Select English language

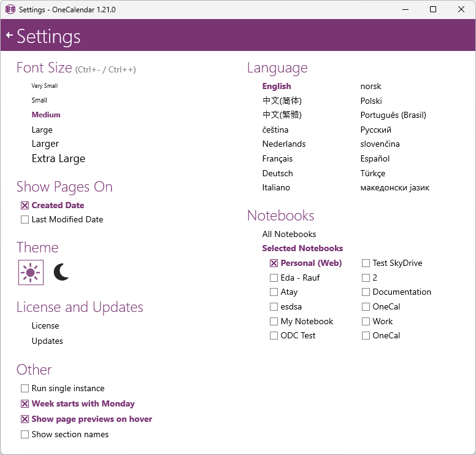coord(277,87)
